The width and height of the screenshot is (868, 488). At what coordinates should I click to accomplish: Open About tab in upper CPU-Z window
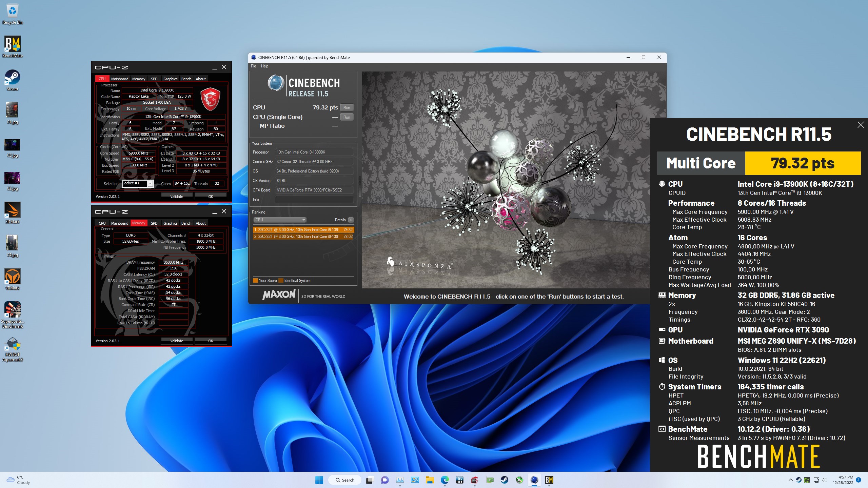tap(201, 79)
